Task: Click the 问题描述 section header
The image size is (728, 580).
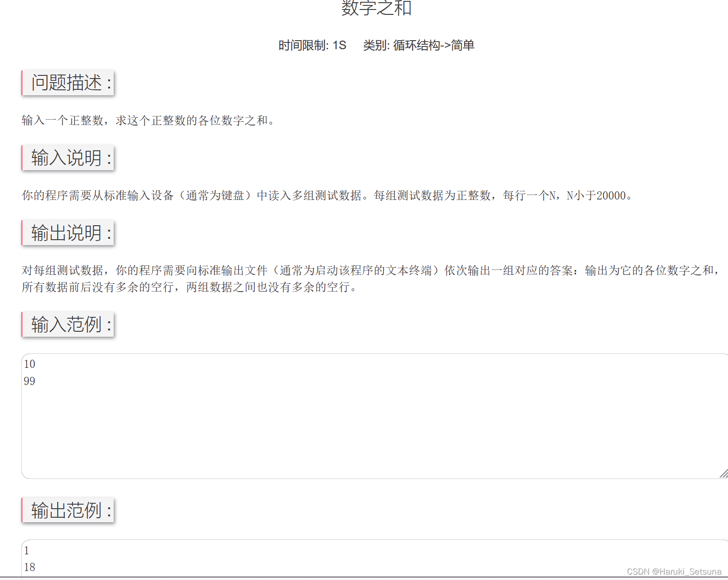Action: [x=67, y=83]
